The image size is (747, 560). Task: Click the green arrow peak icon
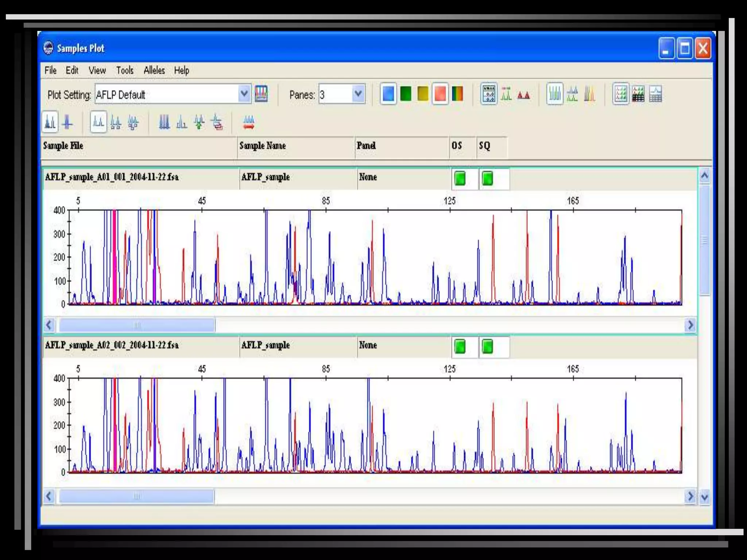coord(199,122)
